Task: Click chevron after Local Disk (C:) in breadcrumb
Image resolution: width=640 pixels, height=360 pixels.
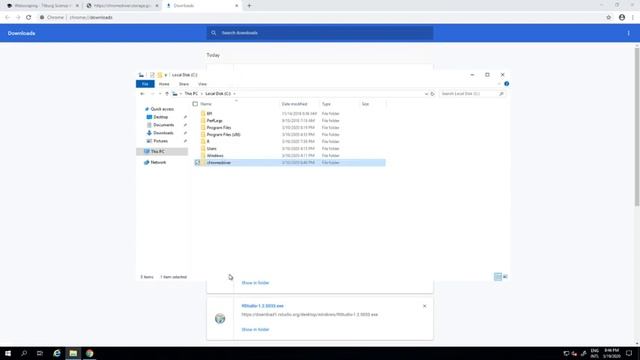Action: (x=234, y=94)
